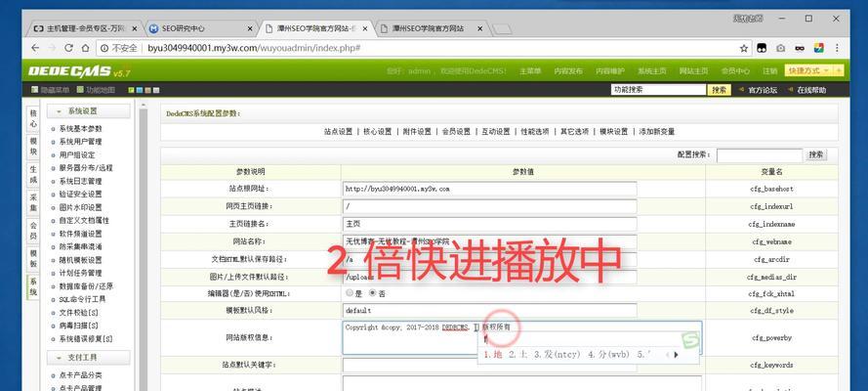
Task: Select the 是 radio for 使用XHTML
Action: 349,293
